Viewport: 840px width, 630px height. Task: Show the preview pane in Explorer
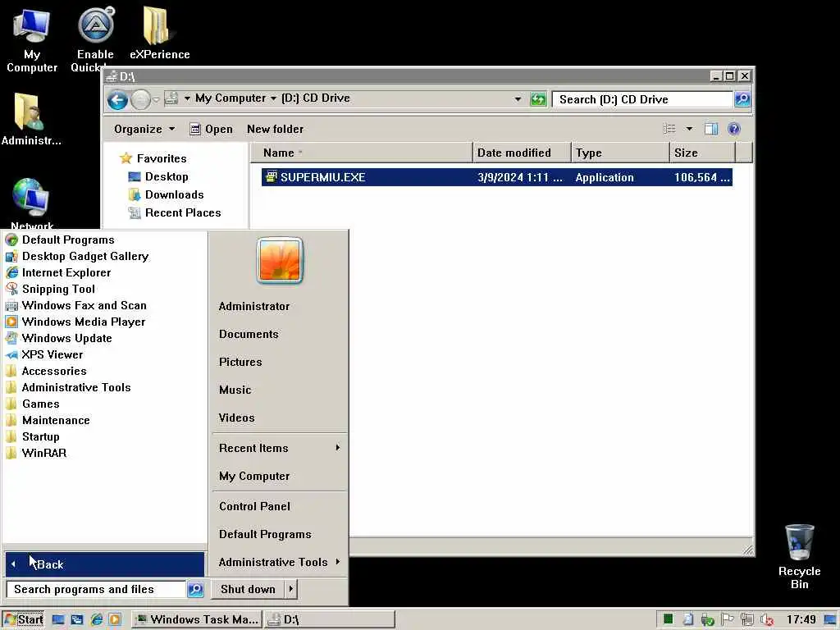point(711,129)
